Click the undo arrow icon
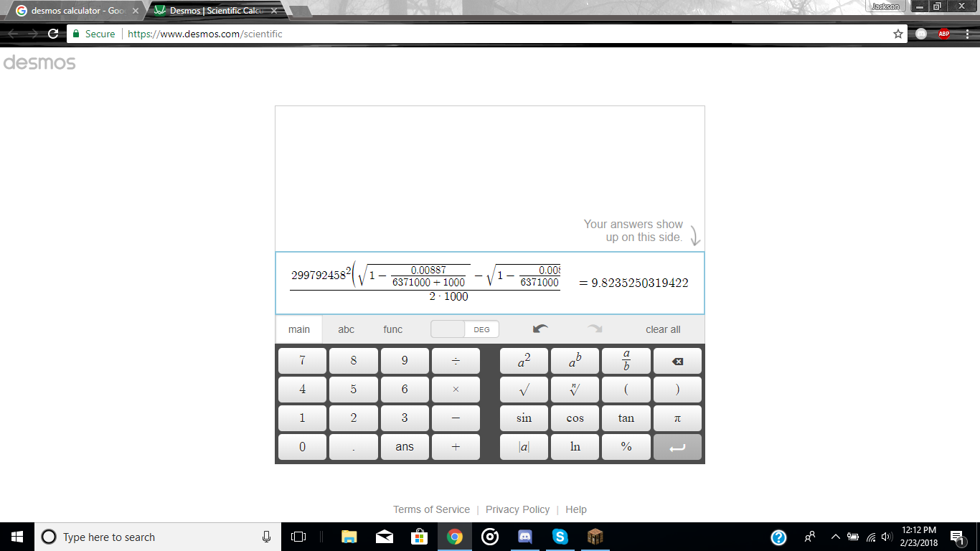Screen dimensions: 980x551 pos(540,329)
